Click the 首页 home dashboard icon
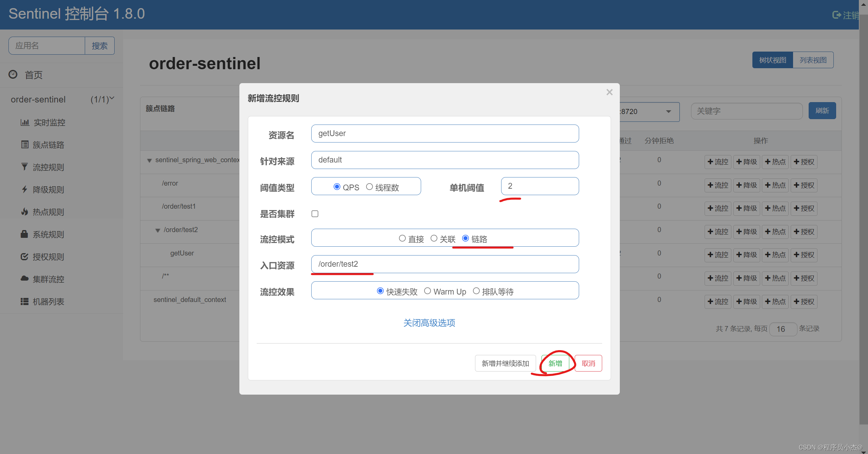 [13, 74]
